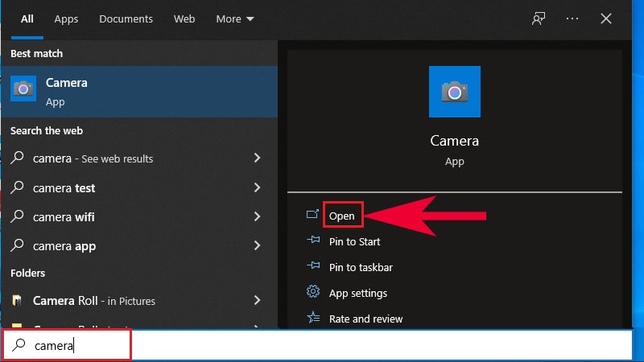Select the All tab
644x362 pixels.
[x=27, y=19]
